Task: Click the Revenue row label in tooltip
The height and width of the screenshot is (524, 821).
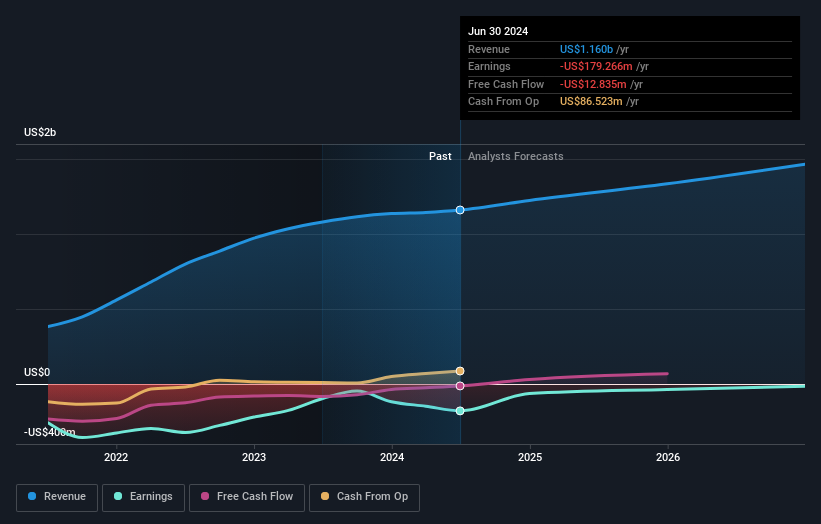Action: point(489,49)
